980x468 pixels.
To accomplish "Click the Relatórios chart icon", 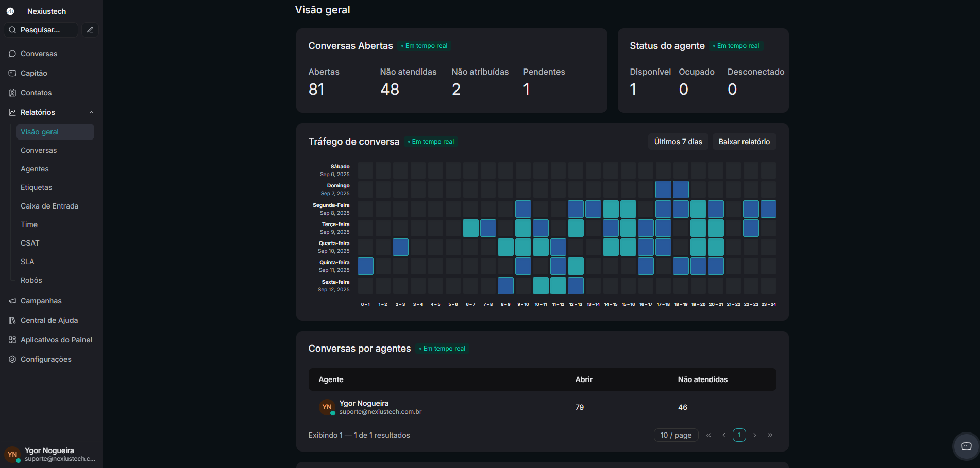I will [x=12, y=112].
